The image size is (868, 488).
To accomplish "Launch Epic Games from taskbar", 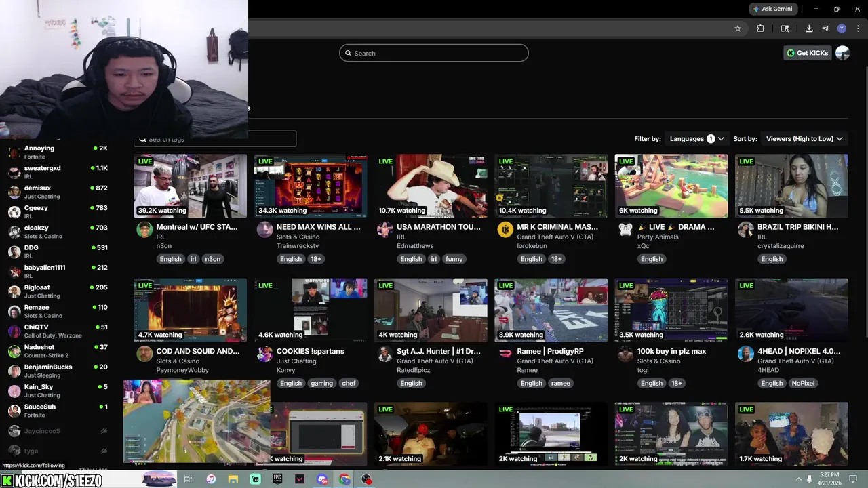I will coord(277,479).
